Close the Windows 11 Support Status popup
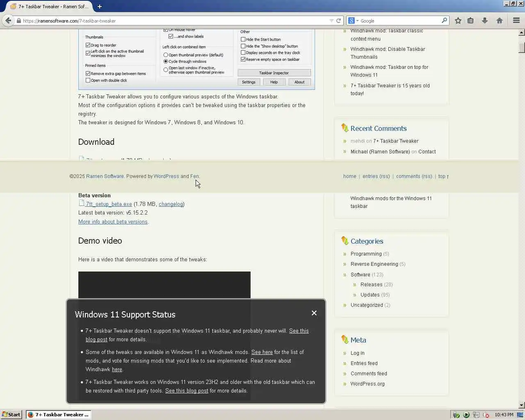 click(314, 313)
